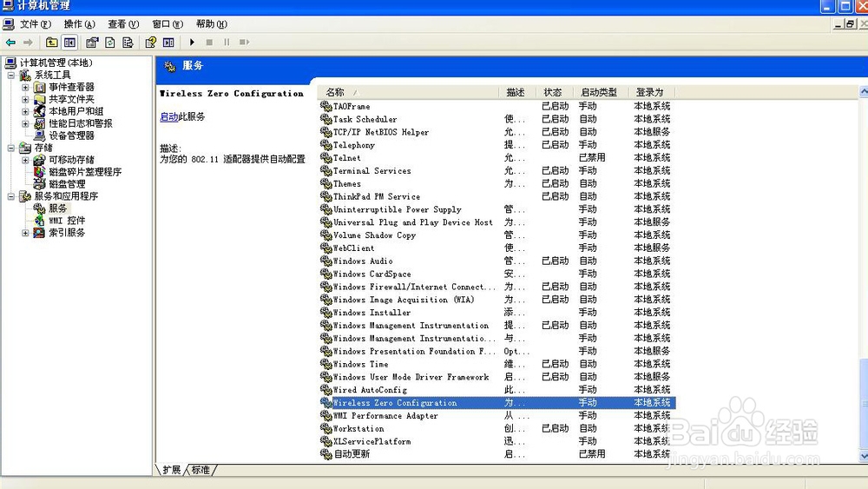Click the 启动 link to start service
868x489 pixels.
coord(169,117)
